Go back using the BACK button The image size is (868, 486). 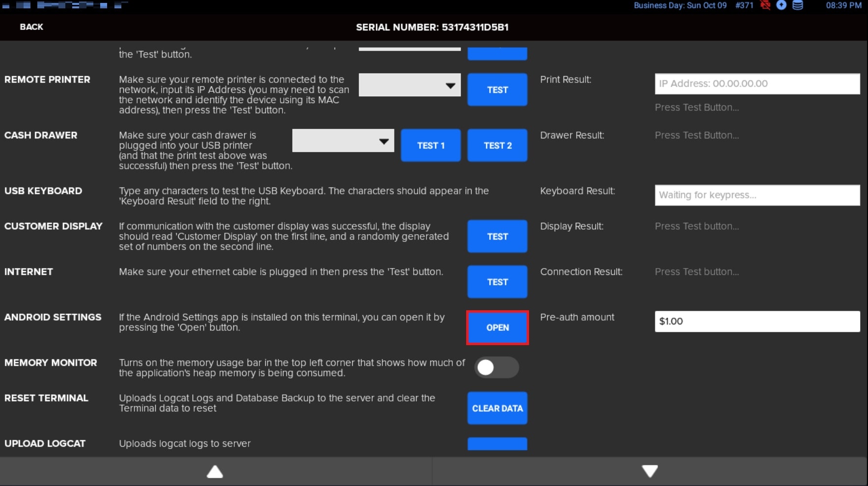pyautogui.click(x=31, y=27)
